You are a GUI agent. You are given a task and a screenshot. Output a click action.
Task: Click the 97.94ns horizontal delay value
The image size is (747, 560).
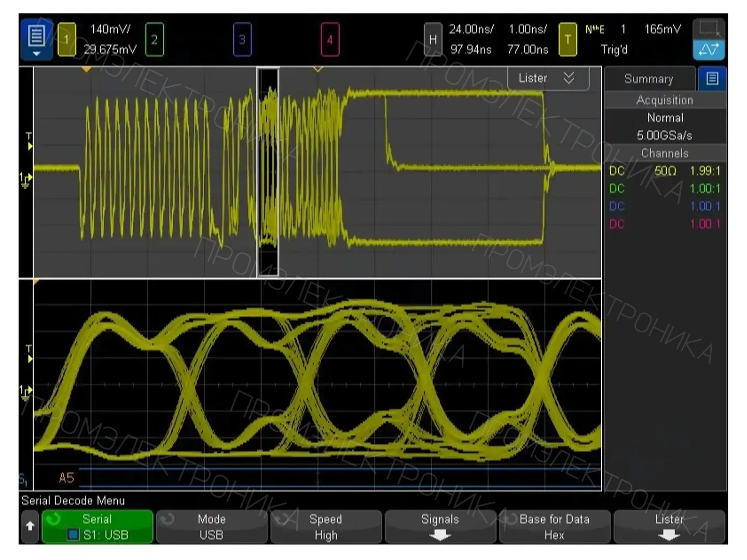[471, 49]
